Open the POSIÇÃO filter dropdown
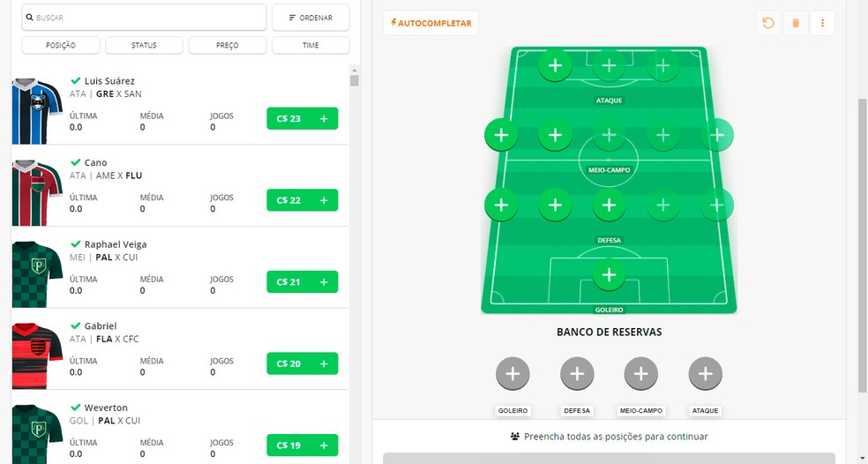Image resolution: width=868 pixels, height=464 pixels. (x=61, y=45)
